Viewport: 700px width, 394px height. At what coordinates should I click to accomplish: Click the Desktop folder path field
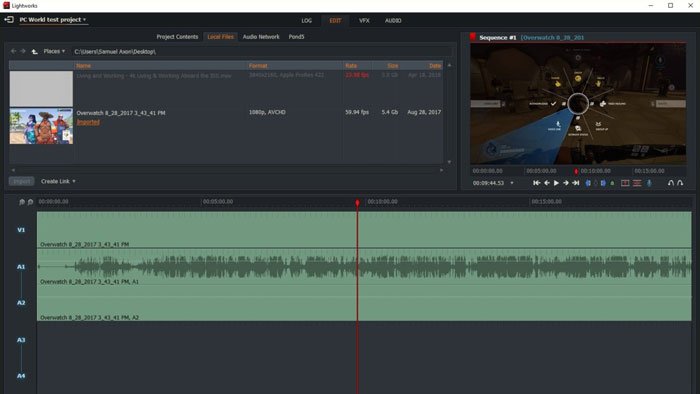coord(262,52)
